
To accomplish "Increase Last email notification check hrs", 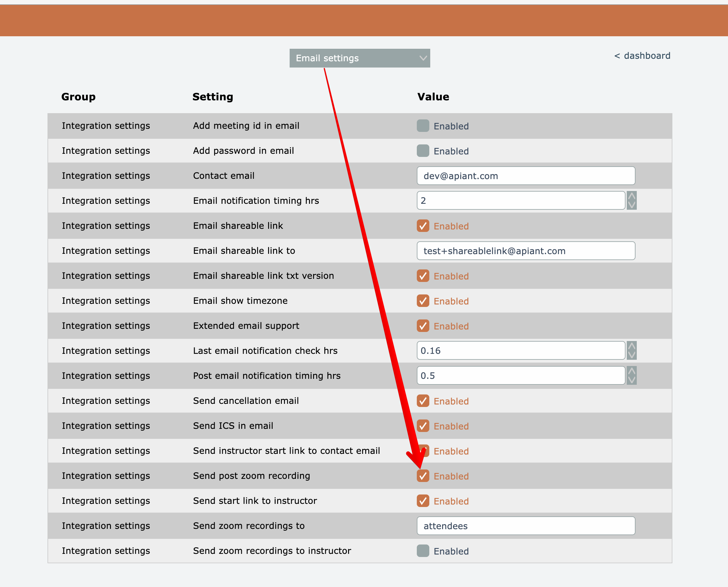I will coord(631,346).
